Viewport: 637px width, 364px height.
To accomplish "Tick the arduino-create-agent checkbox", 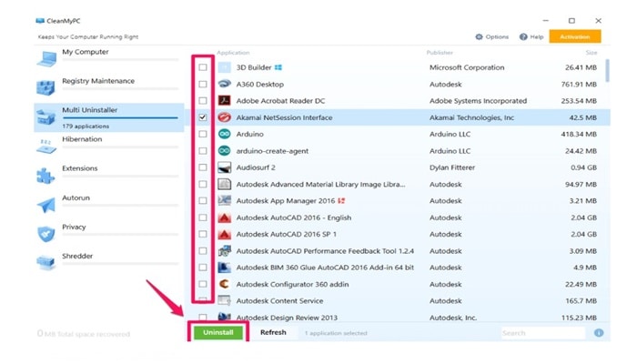I will tap(203, 151).
